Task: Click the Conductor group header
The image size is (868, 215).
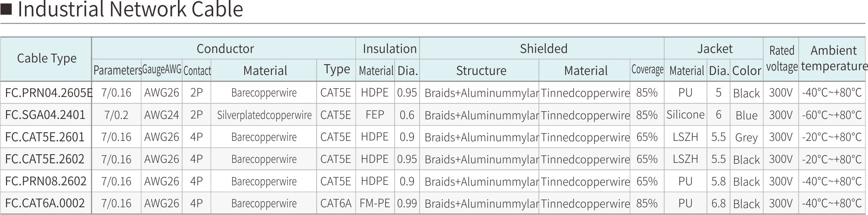Action: click(x=225, y=49)
